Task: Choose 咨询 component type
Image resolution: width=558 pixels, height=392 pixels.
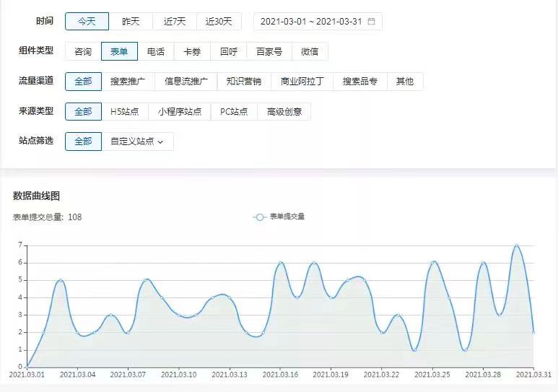Action: 83,51
